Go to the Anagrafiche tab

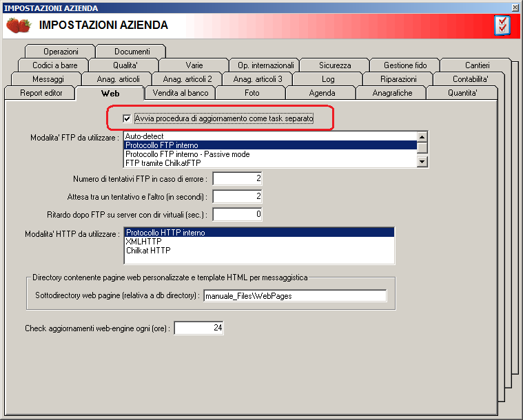[x=392, y=93]
